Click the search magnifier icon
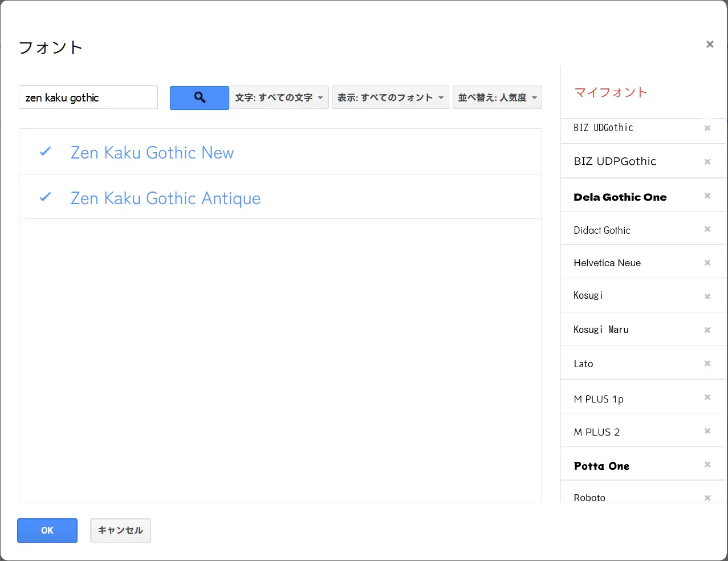The image size is (728, 561). point(199,97)
